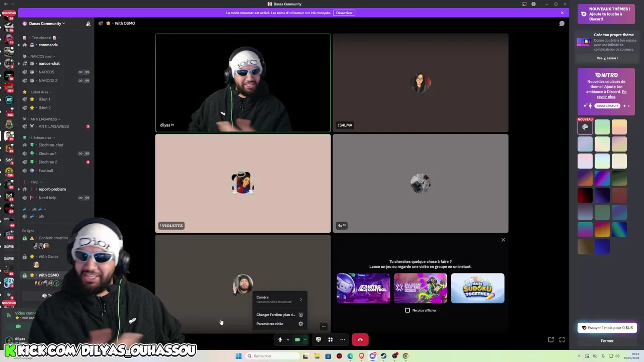This screenshot has width=644, height=362.
Task: Enter fullscreen call view
Action: pyautogui.click(x=562, y=340)
